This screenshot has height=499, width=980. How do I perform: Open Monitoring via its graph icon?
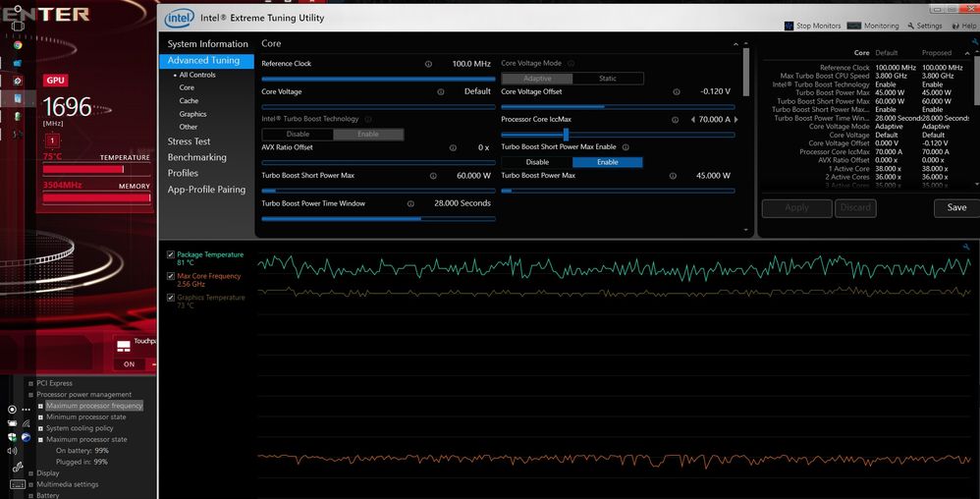(x=853, y=26)
